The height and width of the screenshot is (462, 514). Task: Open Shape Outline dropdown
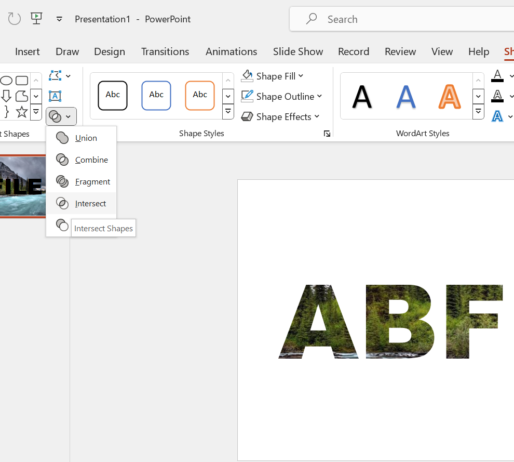click(281, 96)
